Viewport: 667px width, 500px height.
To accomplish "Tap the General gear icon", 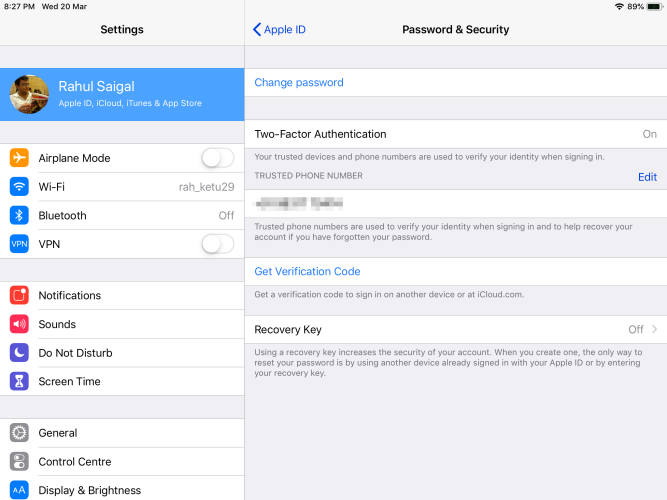I will click(x=19, y=433).
